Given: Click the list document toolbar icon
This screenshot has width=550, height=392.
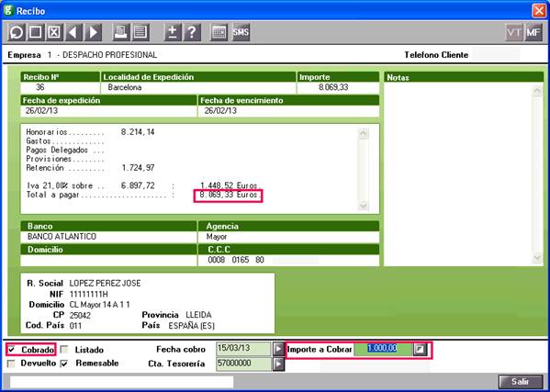Looking at the screenshot, I should coord(140,33).
